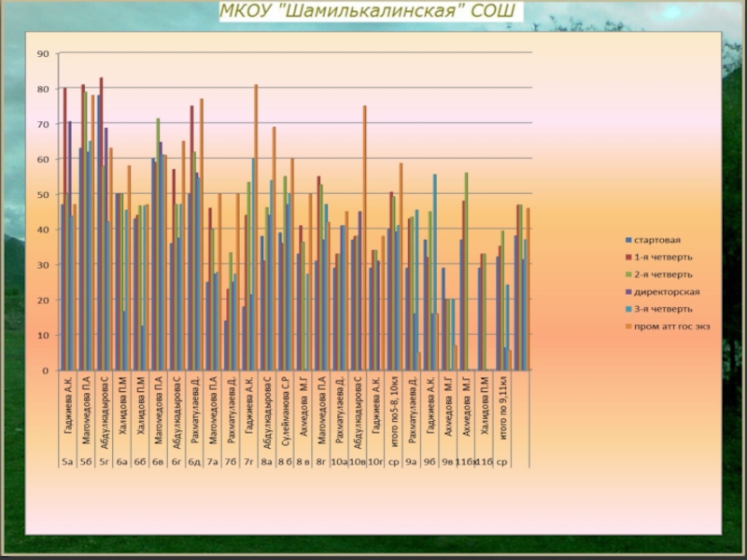Click the slide title МКОУ "Шамилькалинская" СОШ

pos(371,13)
